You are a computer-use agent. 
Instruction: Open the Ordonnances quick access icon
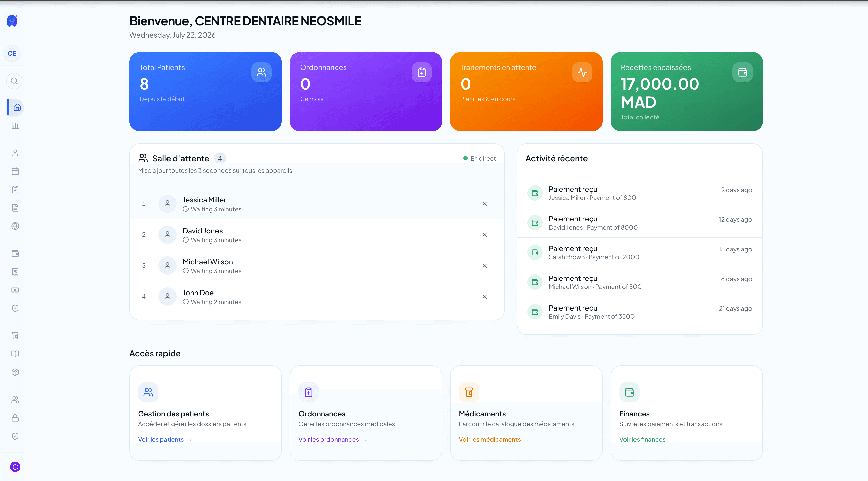[x=308, y=392]
